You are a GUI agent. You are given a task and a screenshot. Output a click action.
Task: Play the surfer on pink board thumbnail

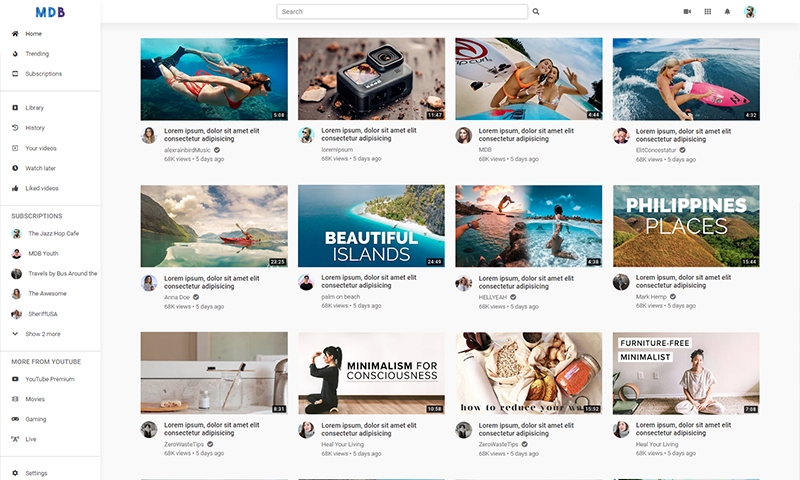coord(686,79)
